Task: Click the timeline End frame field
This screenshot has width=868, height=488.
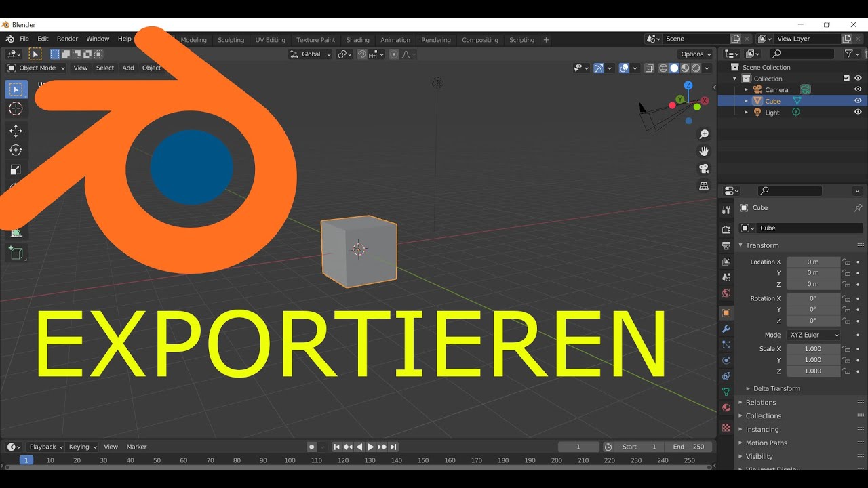Action: coord(689,447)
